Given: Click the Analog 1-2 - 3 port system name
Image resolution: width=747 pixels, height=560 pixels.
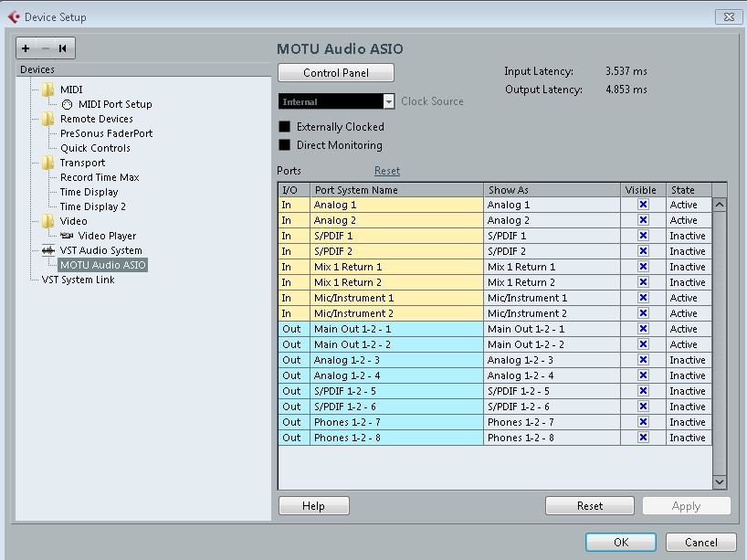Looking at the screenshot, I should point(396,360).
